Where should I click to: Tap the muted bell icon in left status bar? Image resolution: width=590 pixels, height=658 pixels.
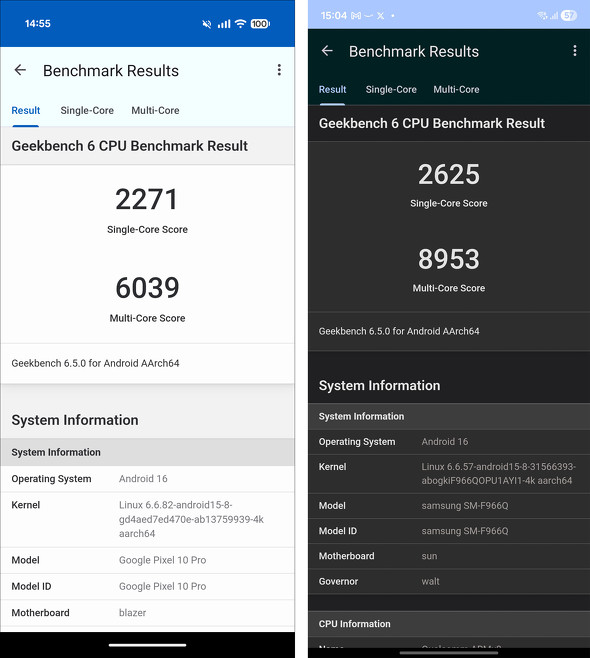tap(206, 24)
